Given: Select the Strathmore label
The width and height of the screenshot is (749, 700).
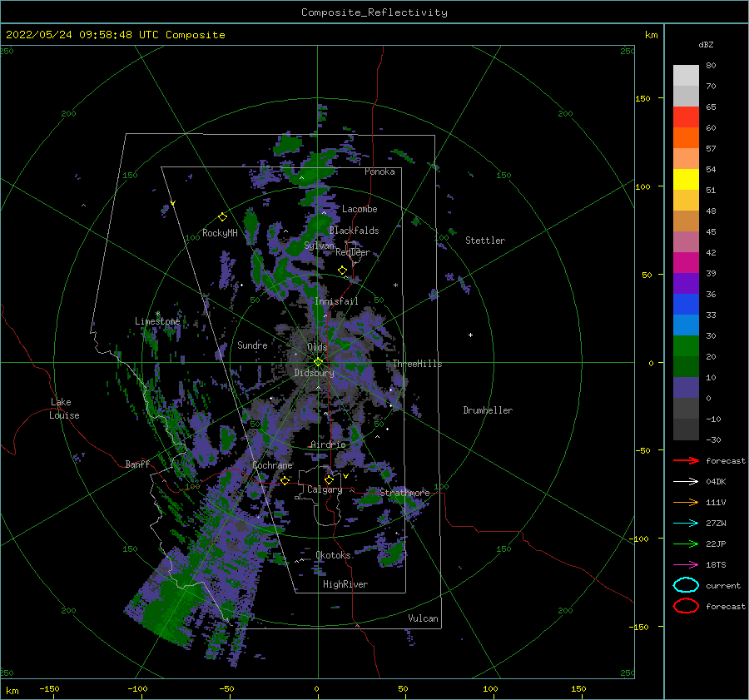Looking at the screenshot, I should tap(404, 492).
